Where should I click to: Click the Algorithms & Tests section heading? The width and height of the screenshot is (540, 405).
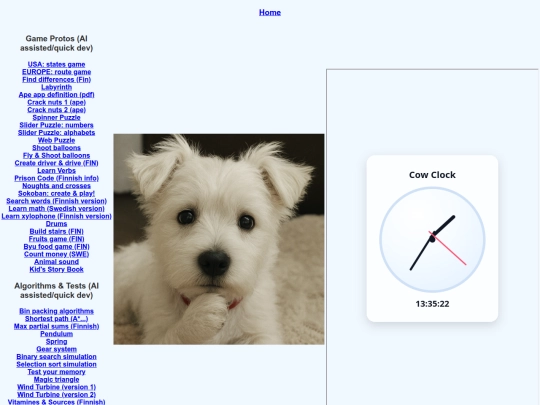pyautogui.click(x=56, y=291)
